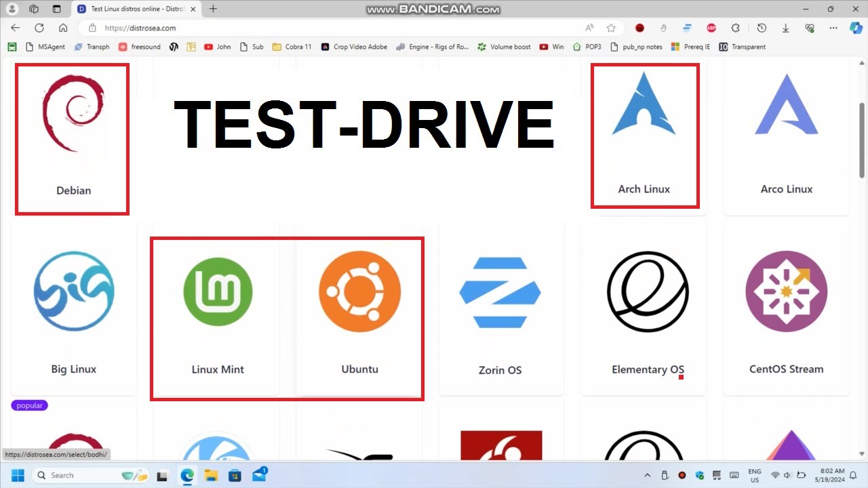Viewport: 868px width, 488px height.
Task: Open the ABP ad blocker extension
Action: (x=711, y=28)
